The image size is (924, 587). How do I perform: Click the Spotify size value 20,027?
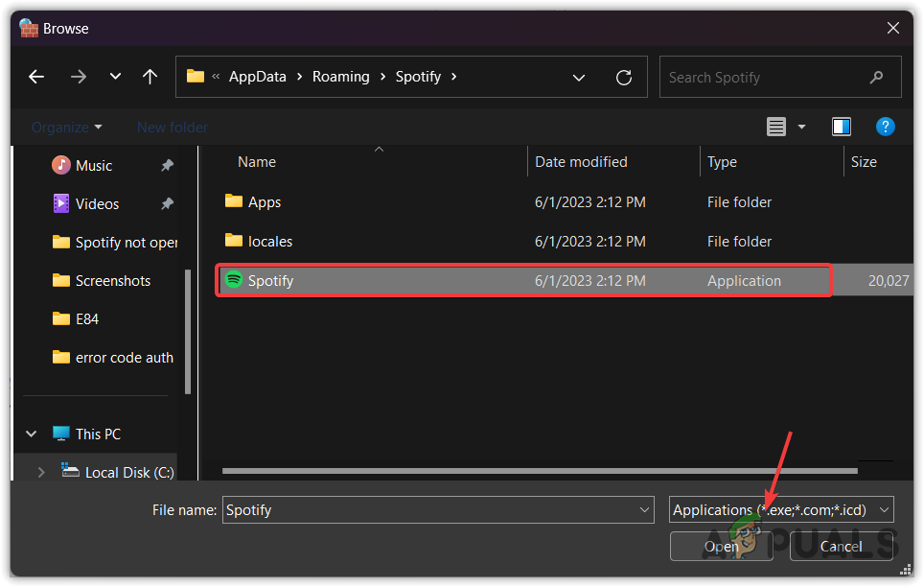click(x=888, y=281)
